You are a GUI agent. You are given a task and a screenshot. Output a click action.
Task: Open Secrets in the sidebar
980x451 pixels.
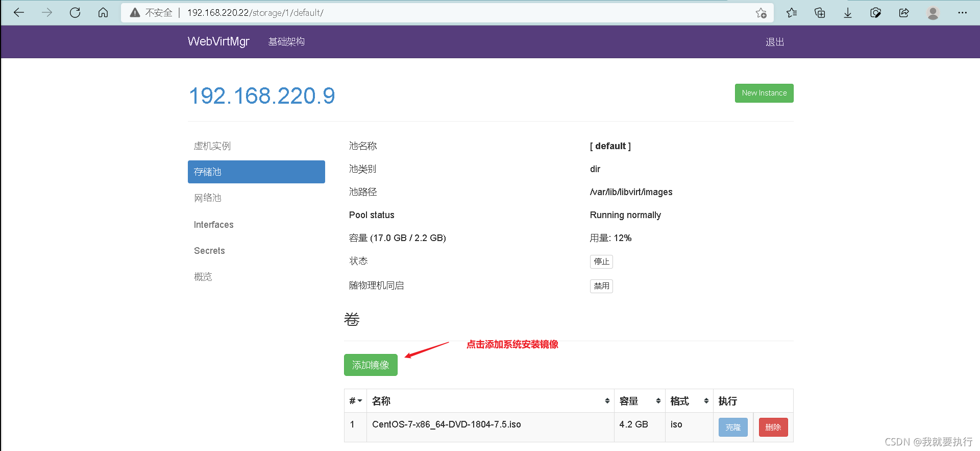coord(256,251)
